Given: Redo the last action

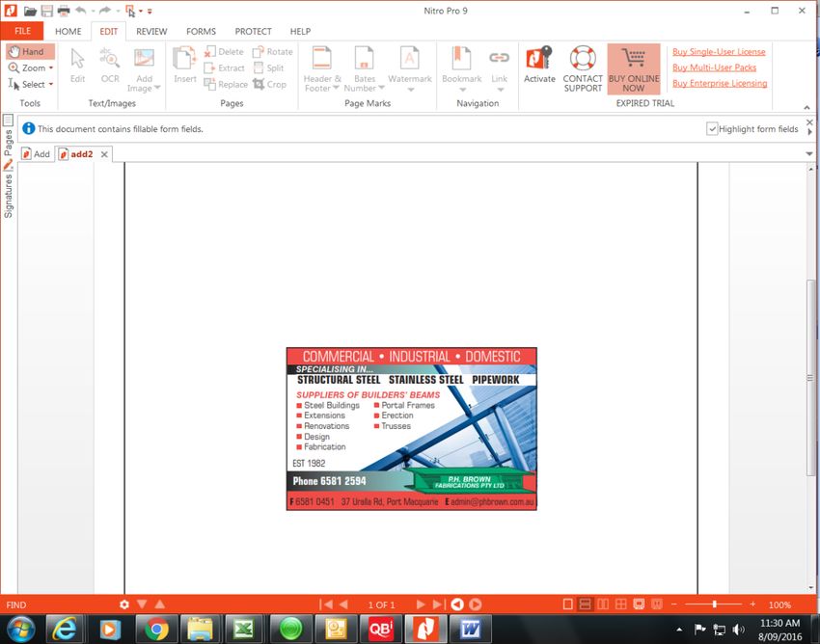Looking at the screenshot, I should (104, 11).
